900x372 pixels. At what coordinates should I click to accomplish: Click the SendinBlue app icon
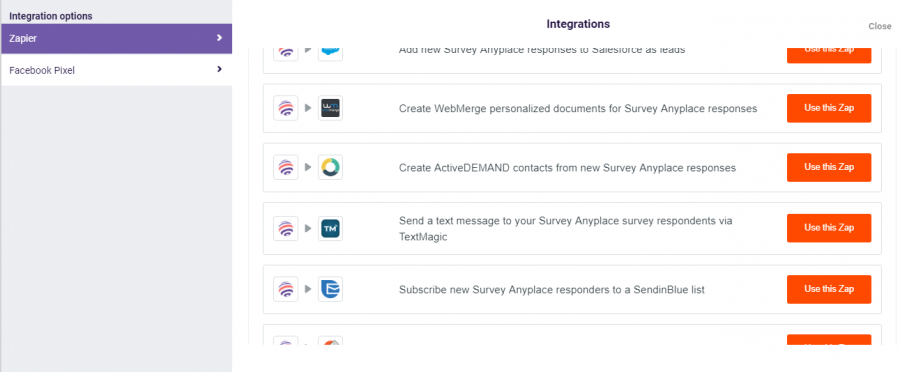click(x=331, y=289)
